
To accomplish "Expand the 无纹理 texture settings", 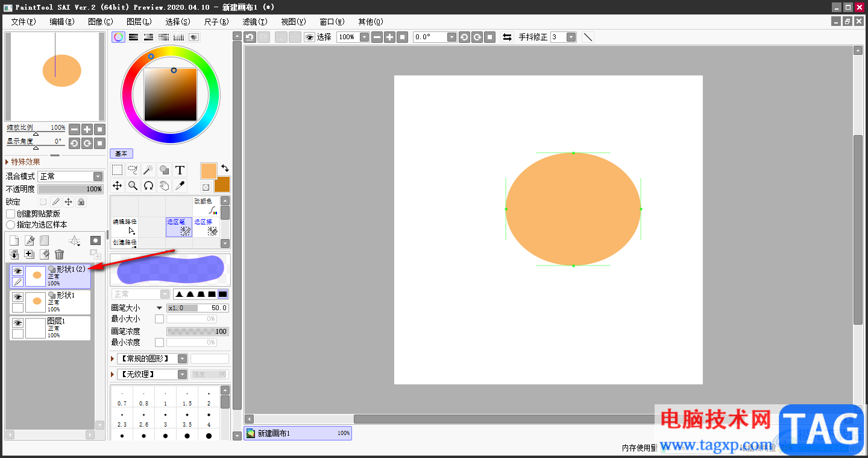I will click(x=113, y=374).
